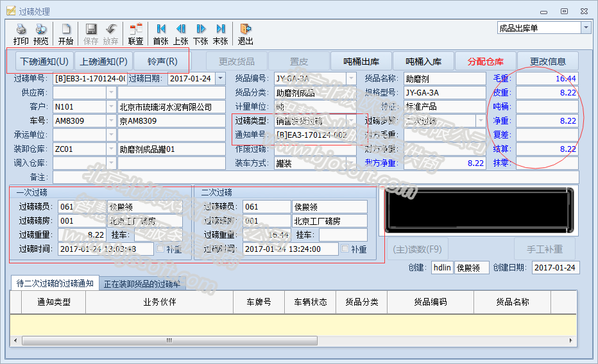Expand the 装卸仓库 ZC01 dropdown

pyautogui.click(x=111, y=149)
